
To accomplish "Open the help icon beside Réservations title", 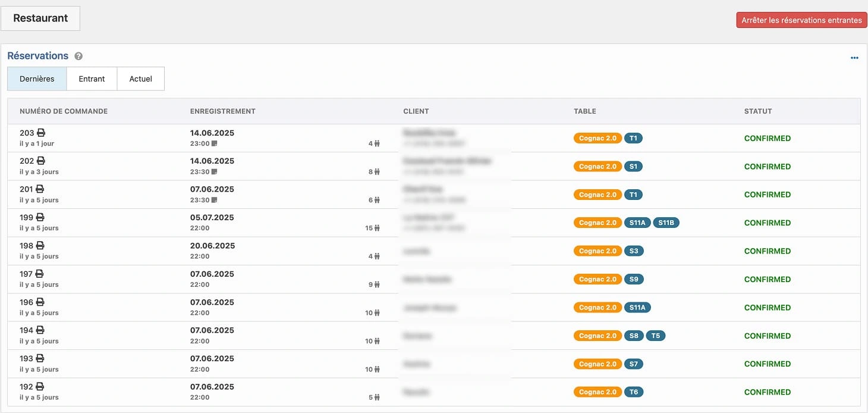I will [x=78, y=55].
